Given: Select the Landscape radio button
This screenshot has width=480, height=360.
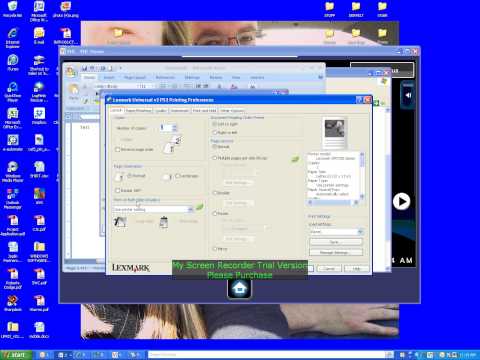Looking at the screenshot, I should (177, 175).
